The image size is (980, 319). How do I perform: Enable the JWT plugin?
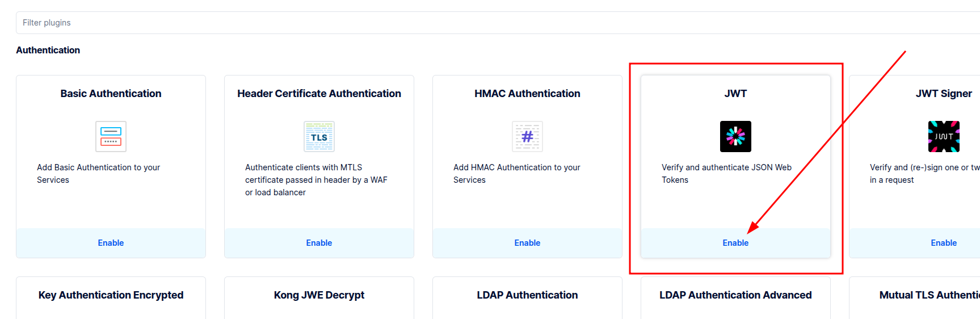click(735, 243)
